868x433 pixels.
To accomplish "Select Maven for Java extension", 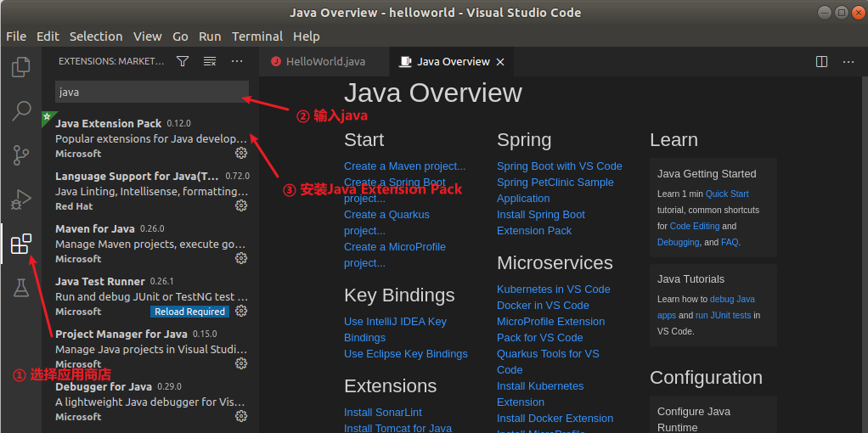I will (150, 243).
